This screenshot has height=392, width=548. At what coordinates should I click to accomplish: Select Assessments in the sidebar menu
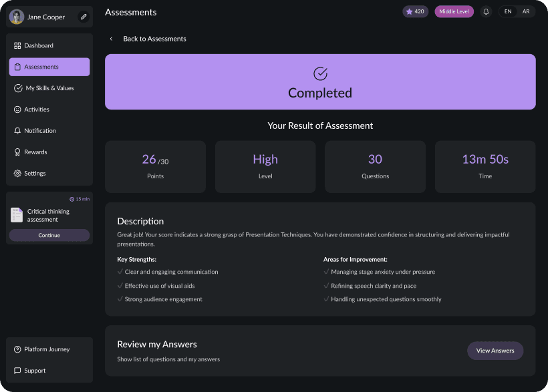pyautogui.click(x=49, y=67)
